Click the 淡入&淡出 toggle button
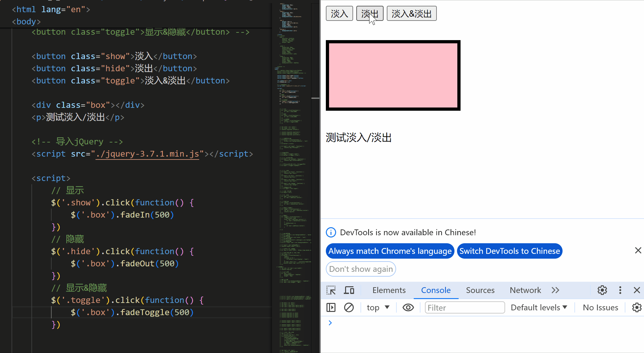Viewport: 644px width, 353px height. [x=411, y=14]
